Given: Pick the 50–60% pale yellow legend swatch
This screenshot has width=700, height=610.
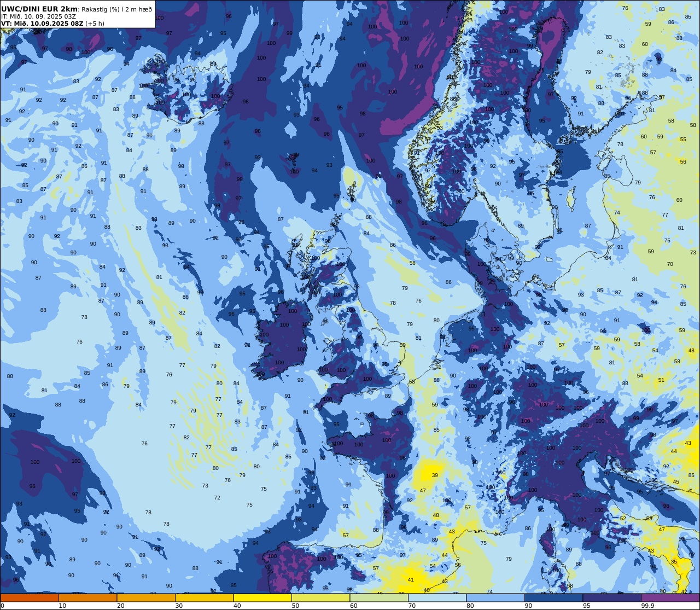Looking at the screenshot, I should pos(320,598).
